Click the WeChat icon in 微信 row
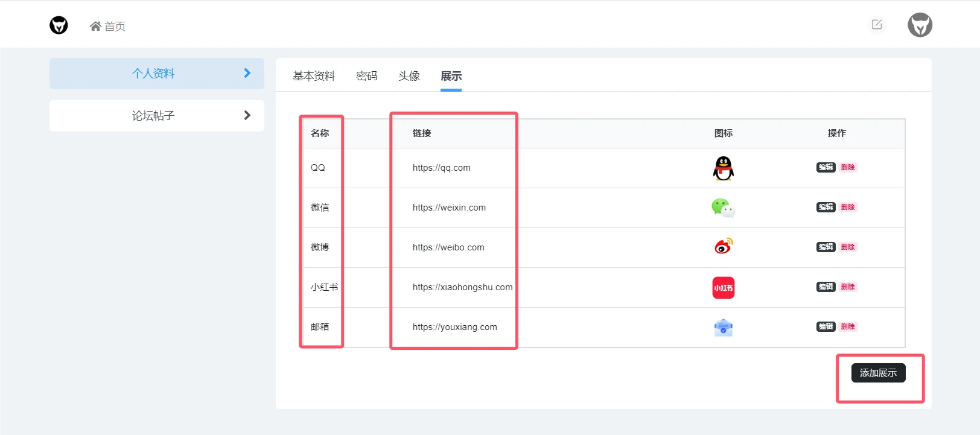This screenshot has width=980, height=435. [x=723, y=208]
